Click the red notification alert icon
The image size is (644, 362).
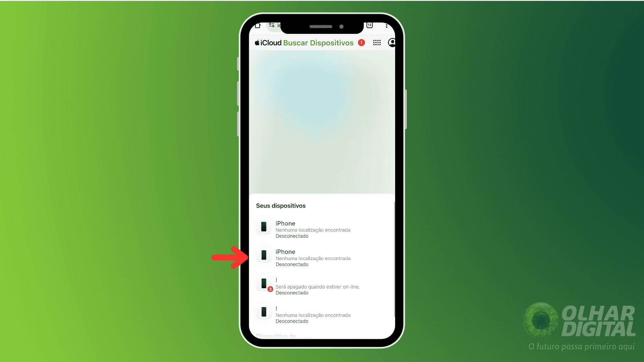pos(362,43)
